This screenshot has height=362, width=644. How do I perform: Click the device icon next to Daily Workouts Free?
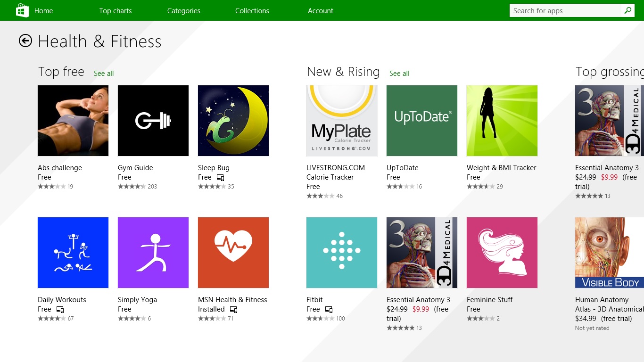[60, 310]
